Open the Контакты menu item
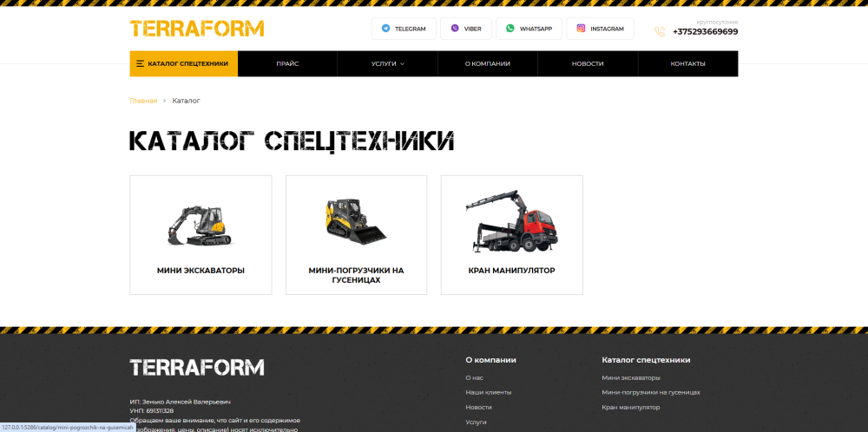 (687, 63)
